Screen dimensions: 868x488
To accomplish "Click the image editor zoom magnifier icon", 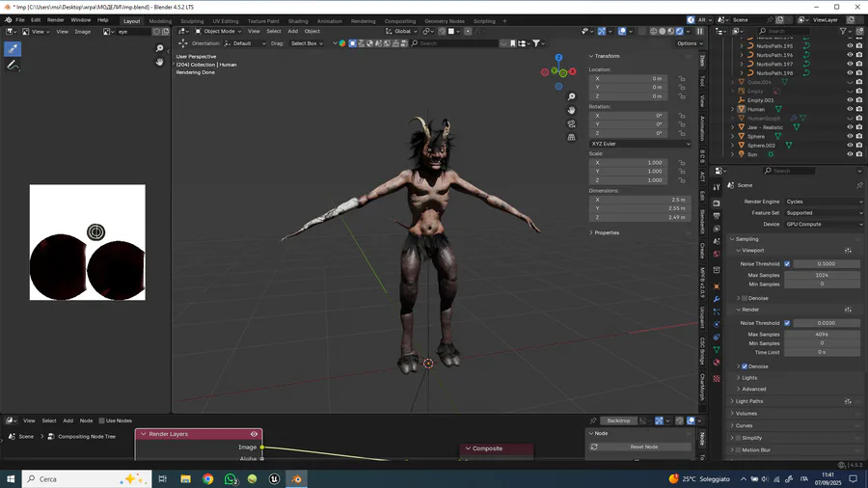I will click(x=159, y=48).
